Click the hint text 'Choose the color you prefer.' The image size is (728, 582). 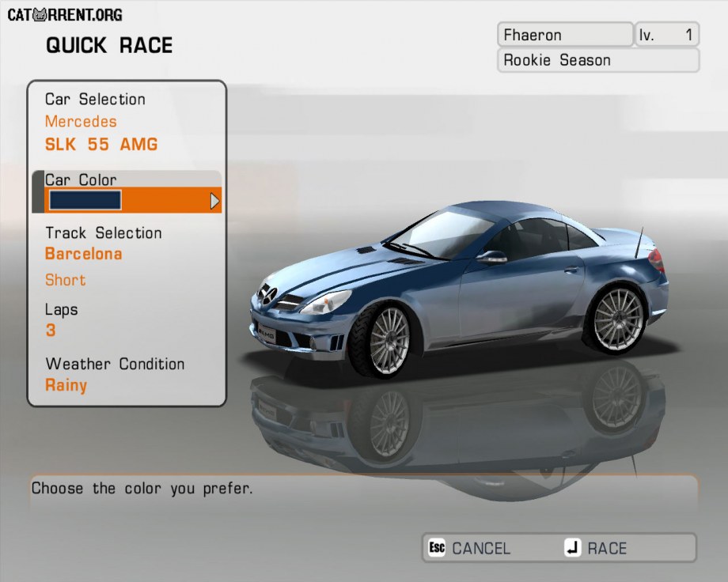142,488
